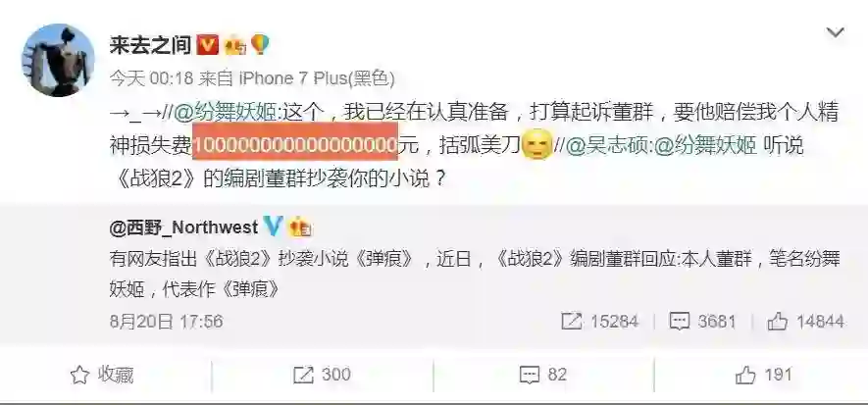Open the 8月20日 17:56 timestamp link
The height and width of the screenshot is (405, 868).
166,322
